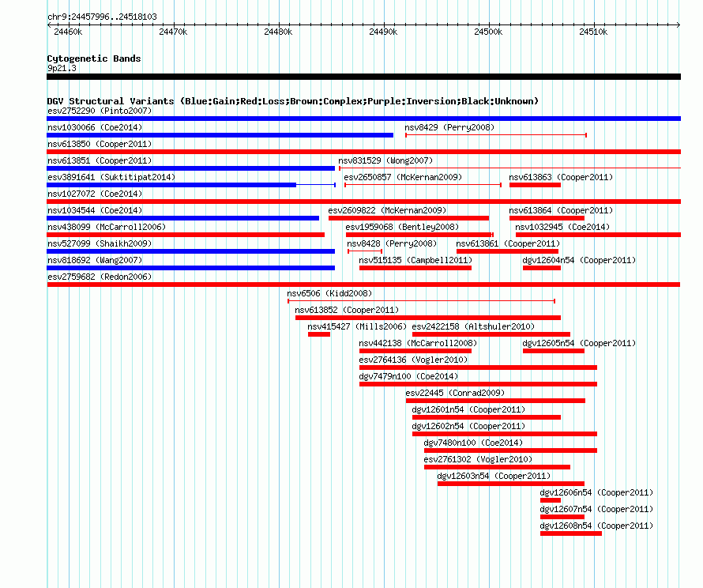Open esv1959068 (Bentley2008) label
This screenshot has width=703, height=588.
coord(402,227)
